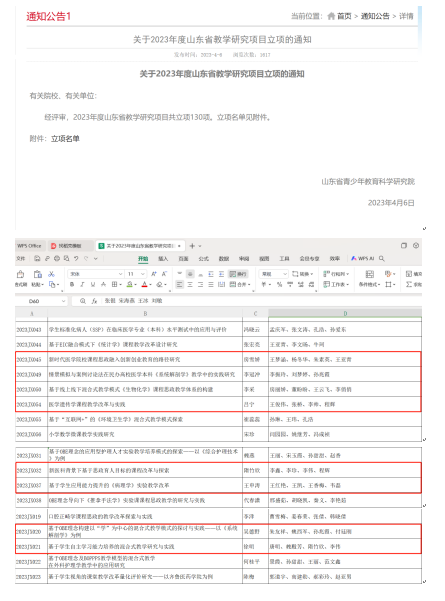This screenshot has width=445, height=601.
Task: Open the font size dropdown showing 11
Action: [136, 274]
